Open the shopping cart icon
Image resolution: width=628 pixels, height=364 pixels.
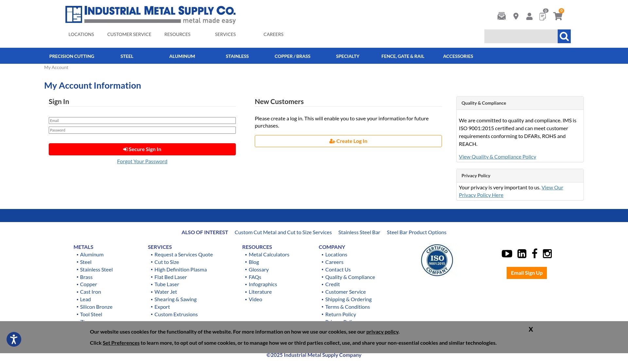pyautogui.click(x=558, y=15)
